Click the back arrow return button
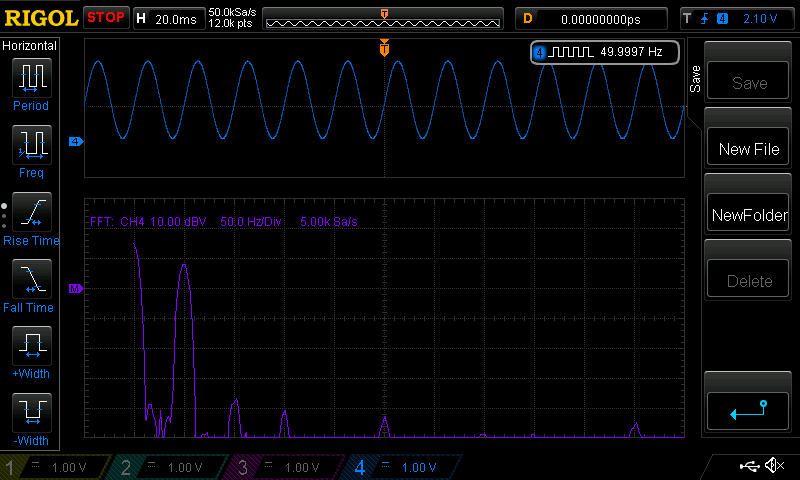Viewport: 800px width, 480px height. point(748,409)
